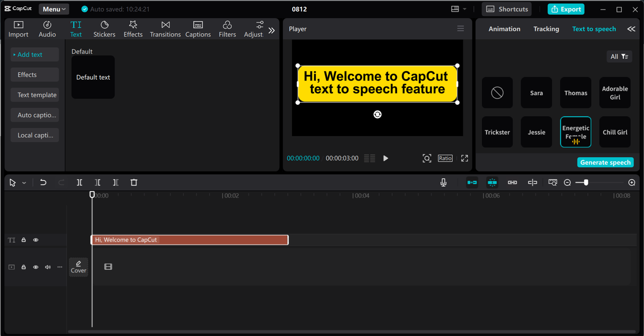Choose the Adorable Girl voice
This screenshot has width=644, height=336.
tap(615, 93)
